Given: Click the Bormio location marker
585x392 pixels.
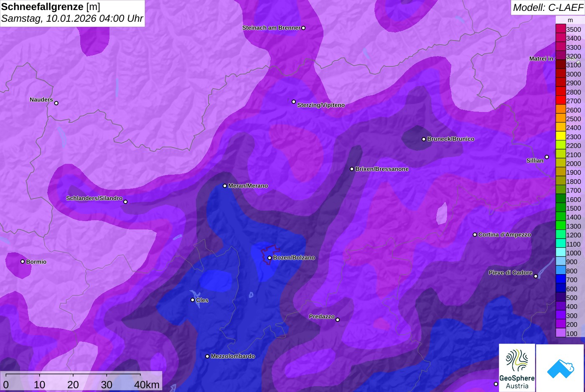Looking at the screenshot, I should (23, 262).
